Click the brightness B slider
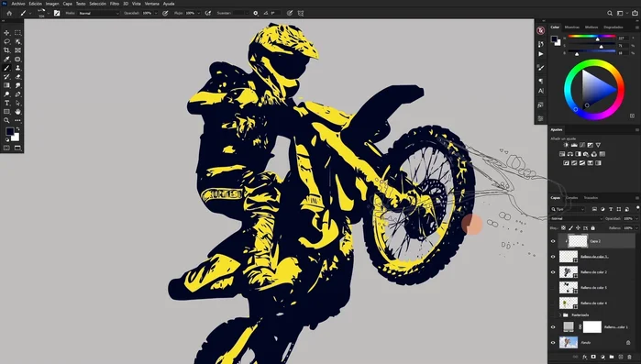641x364 pixels. pyautogui.click(x=591, y=52)
